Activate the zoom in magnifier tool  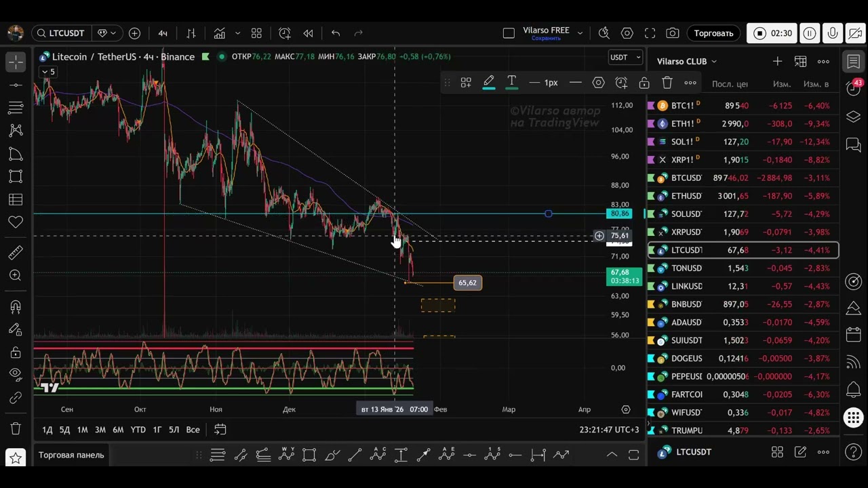16,275
